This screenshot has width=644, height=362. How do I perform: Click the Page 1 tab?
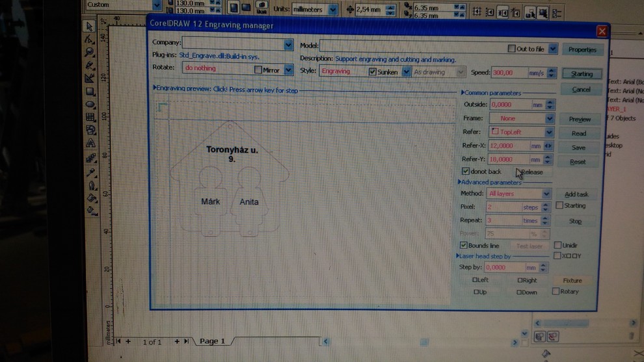[x=212, y=341]
